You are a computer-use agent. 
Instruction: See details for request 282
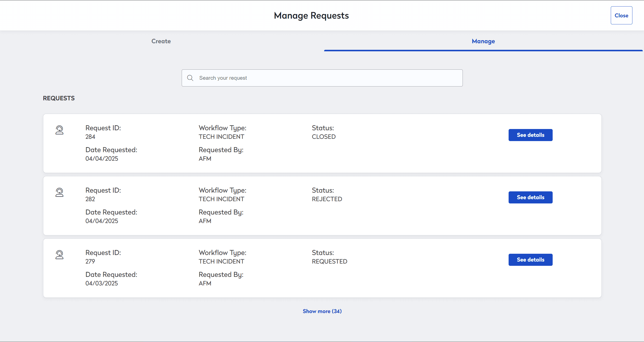click(x=531, y=197)
